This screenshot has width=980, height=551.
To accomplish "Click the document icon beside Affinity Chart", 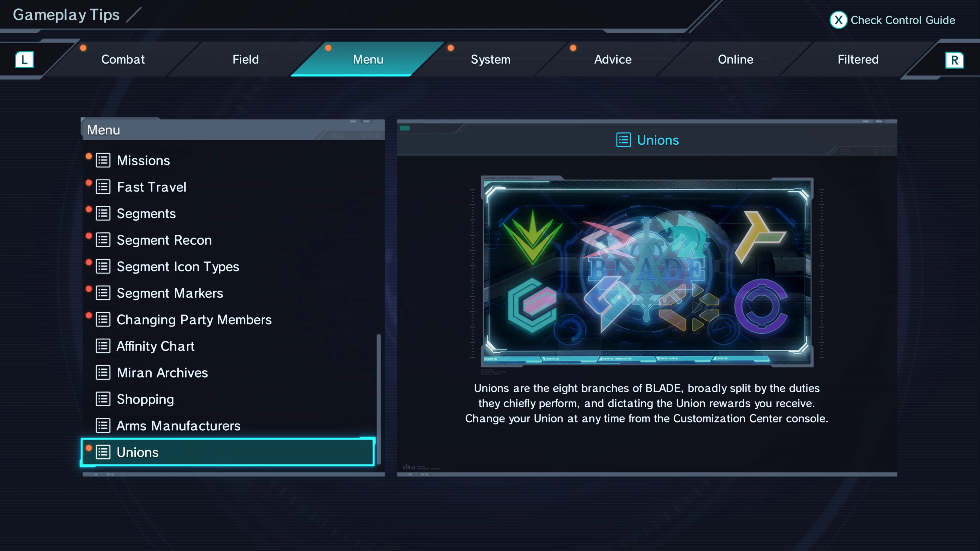I will click(x=103, y=346).
